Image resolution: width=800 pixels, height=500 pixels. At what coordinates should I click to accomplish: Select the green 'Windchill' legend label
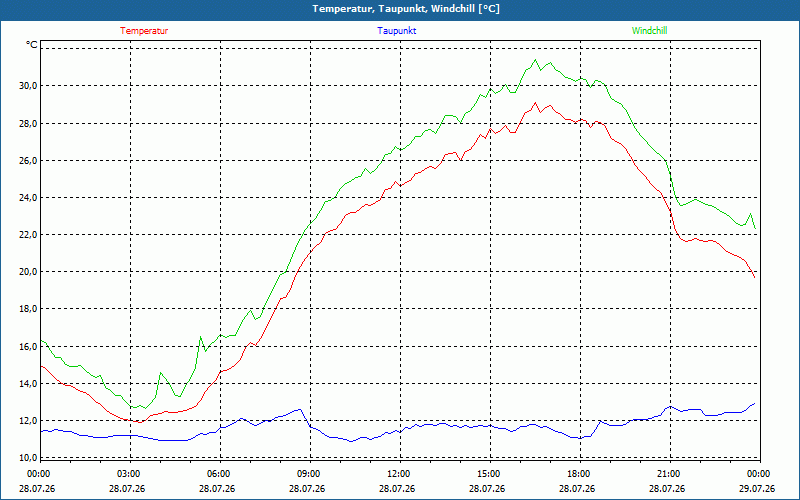[649, 31]
